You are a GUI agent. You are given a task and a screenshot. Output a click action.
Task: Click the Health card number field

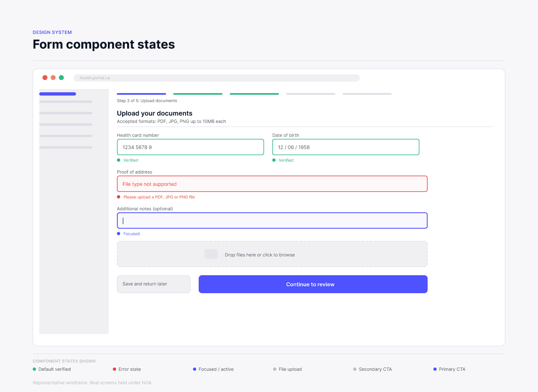[x=191, y=147]
